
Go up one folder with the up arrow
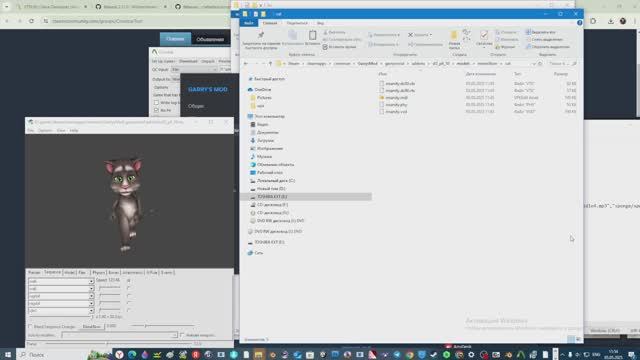pyautogui.click(x=270, y=64)
